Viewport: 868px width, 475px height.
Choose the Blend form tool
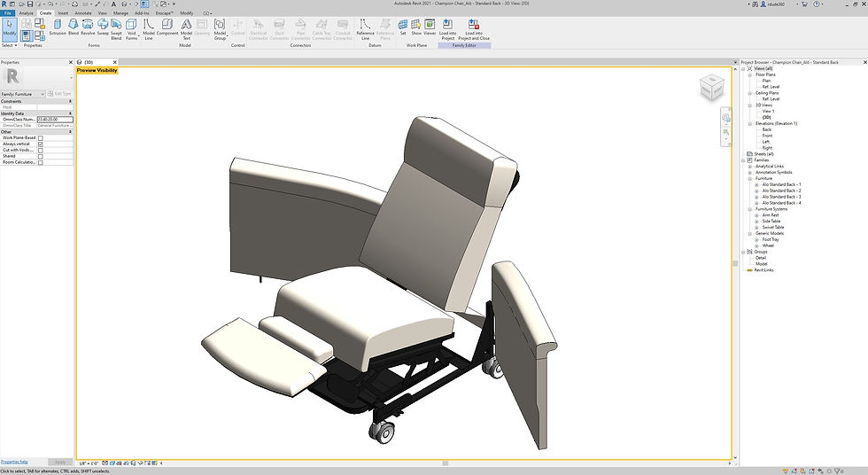click(x=73, y=27)
